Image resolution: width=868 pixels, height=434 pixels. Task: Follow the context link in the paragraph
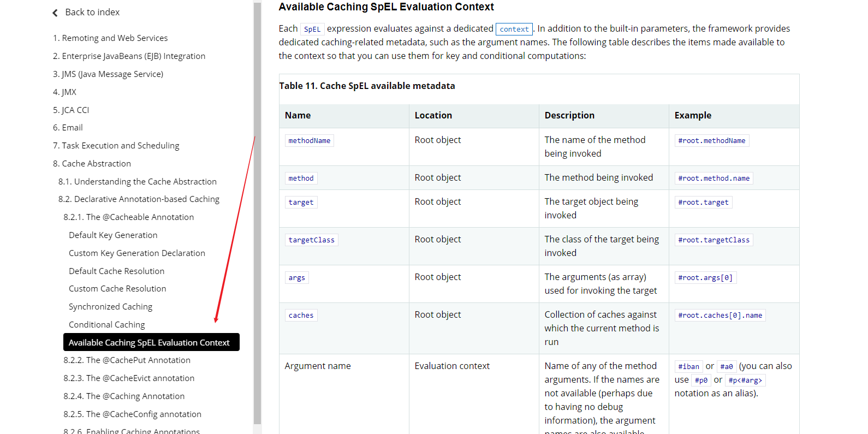[514, 29]
